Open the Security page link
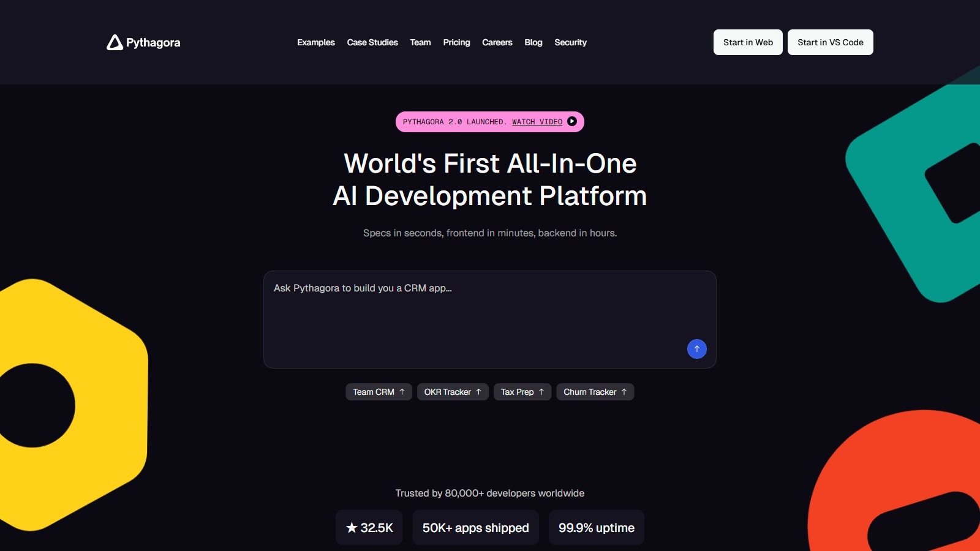Viewport: 980px width, 551px height. (570, 42)
